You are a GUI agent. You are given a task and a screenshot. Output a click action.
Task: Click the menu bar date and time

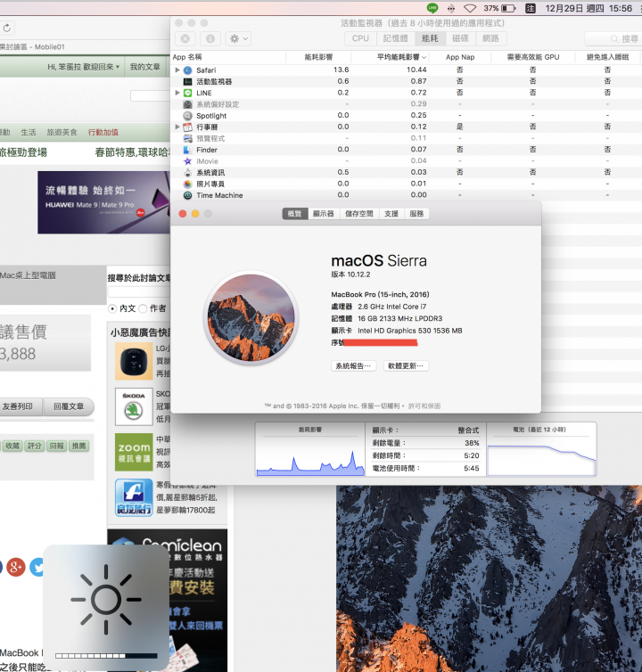(588, 8)
